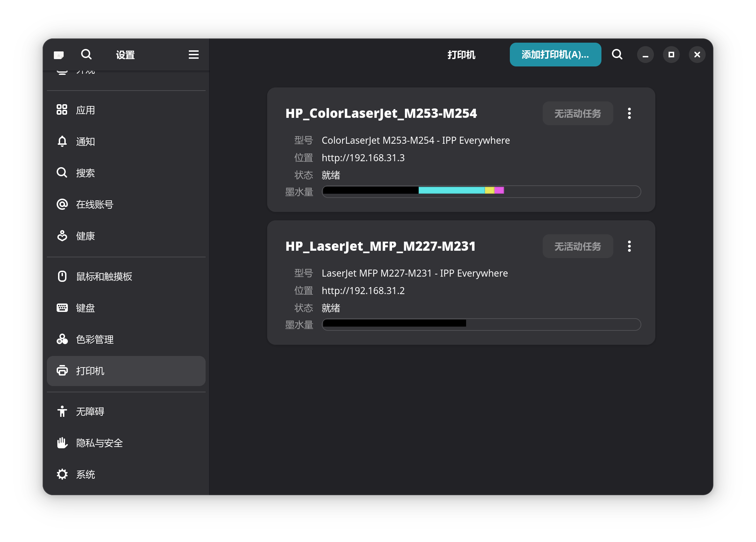The width and height of the screenshot is (756, 542).
Task: Open the 应用 (Apps) settings panel
Action: [x=126, y=110]
